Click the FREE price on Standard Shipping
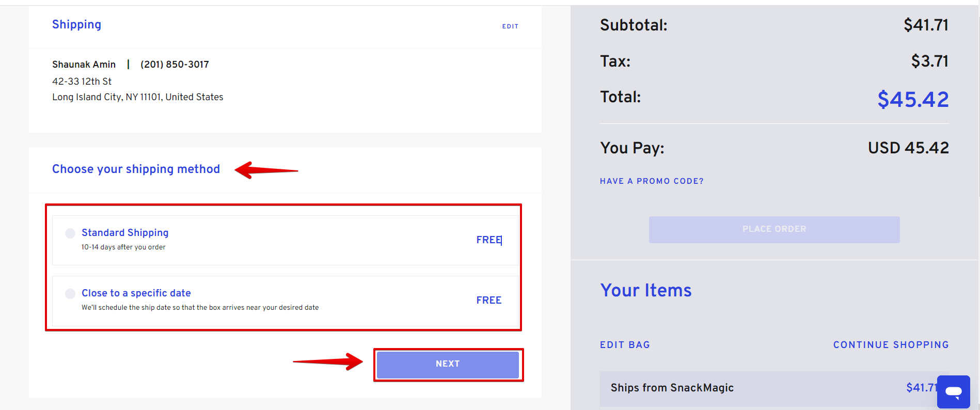This screenshot has height=410, width=980. tap(489, 240)
